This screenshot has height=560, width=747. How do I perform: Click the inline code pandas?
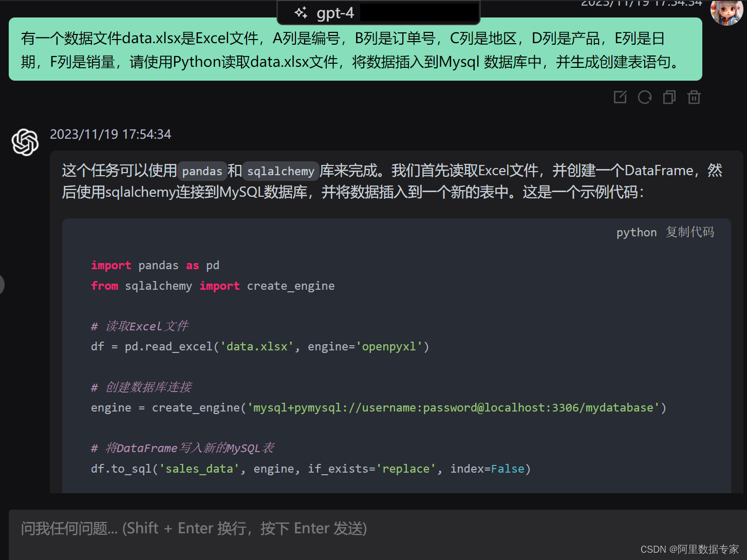pos(202,171)
